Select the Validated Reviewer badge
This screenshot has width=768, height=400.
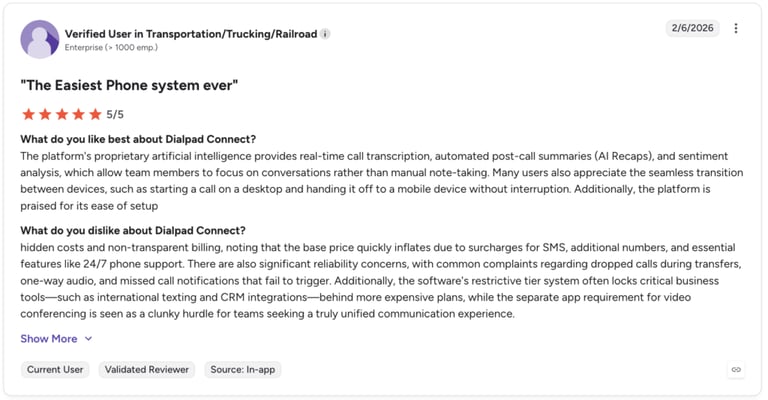point(146,370)
